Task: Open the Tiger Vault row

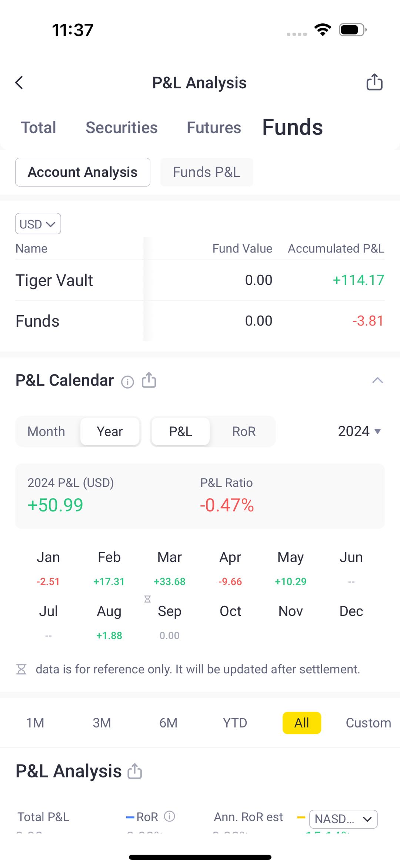Action: [x=54, y=280]
